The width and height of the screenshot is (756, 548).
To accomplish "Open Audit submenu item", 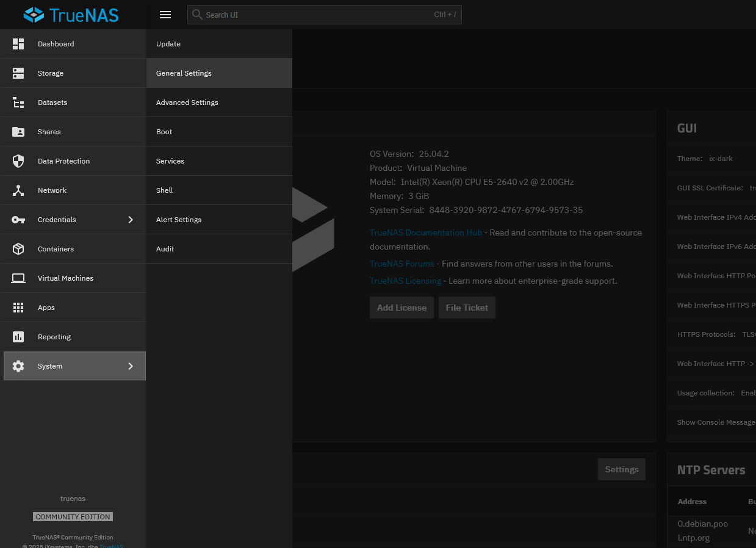I will point(219,249).
